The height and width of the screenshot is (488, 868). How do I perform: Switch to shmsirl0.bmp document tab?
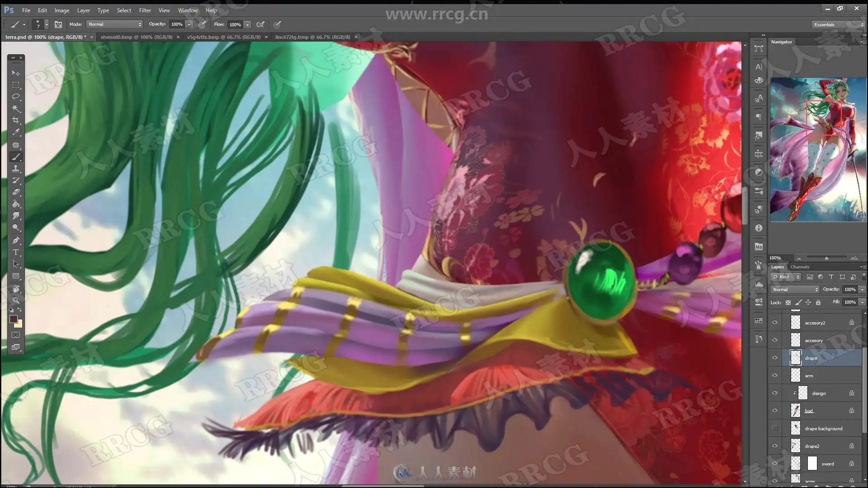pyautogui.click(x=136, y=37)
